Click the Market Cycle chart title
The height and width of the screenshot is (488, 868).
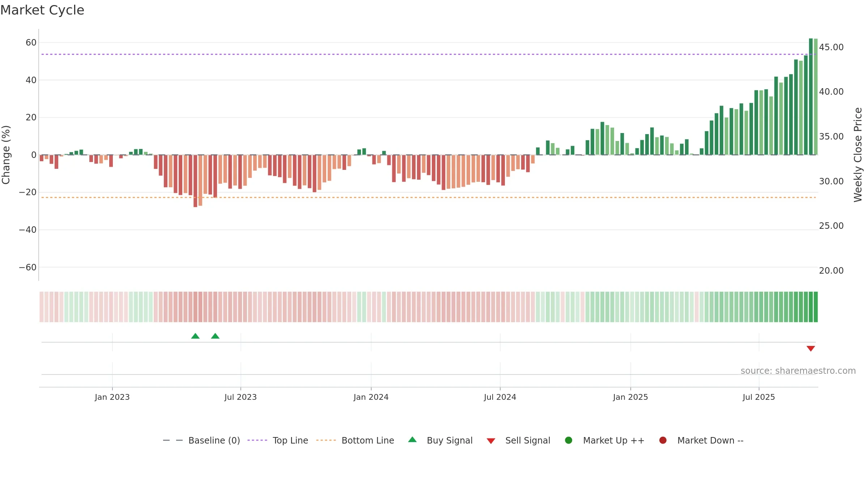point(42,10)
